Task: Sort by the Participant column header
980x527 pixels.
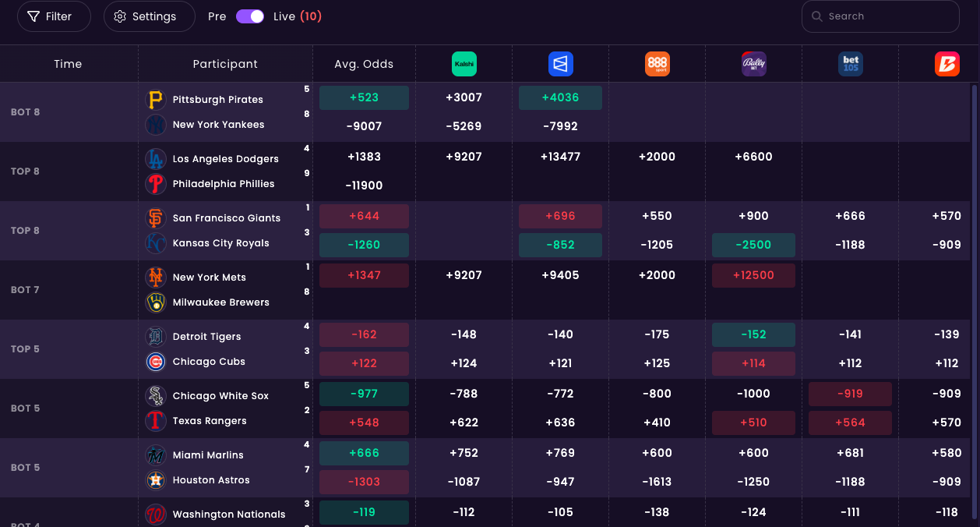Action: (x=225, y=64)
